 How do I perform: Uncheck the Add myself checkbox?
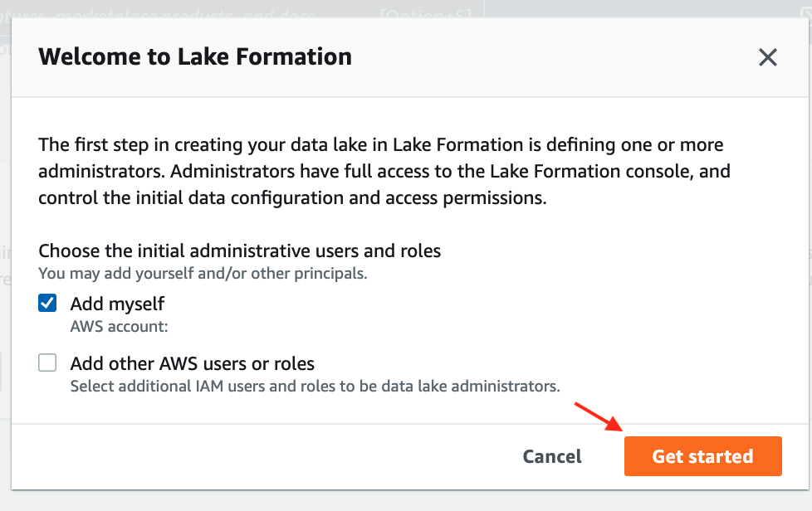tap(47, 304)
